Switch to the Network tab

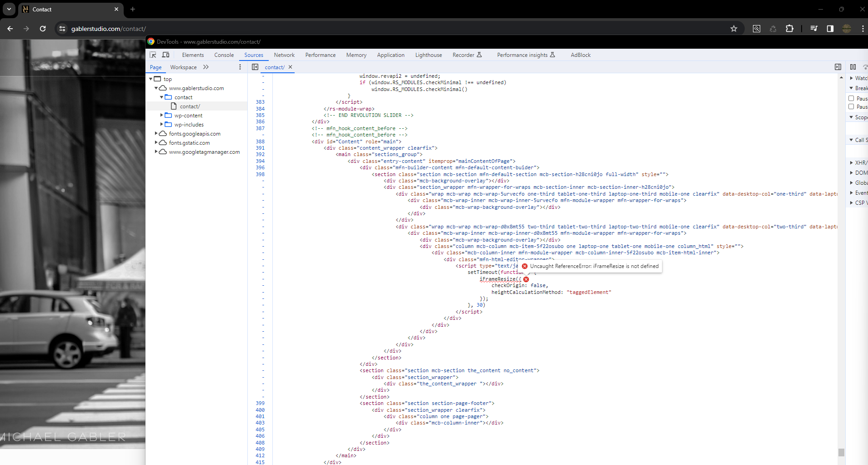pyautogui.click(x=284, y=55)
